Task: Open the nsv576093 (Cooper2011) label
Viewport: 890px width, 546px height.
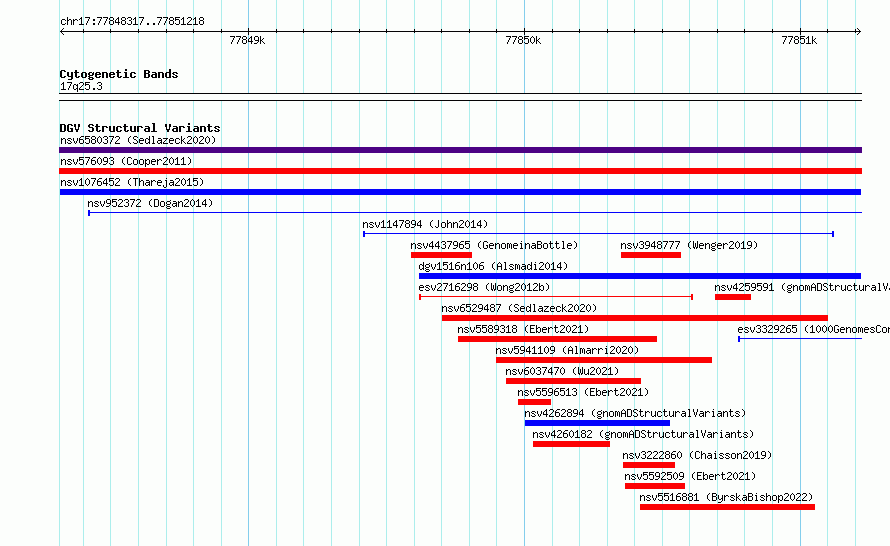Action: click(x=126, y=161)
